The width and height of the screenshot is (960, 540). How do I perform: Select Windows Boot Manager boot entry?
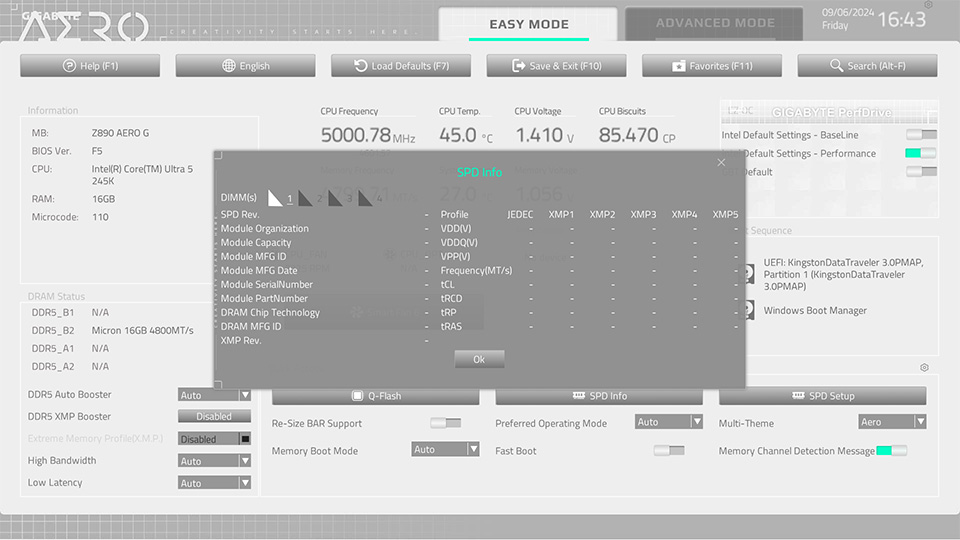tap(815, 310)
